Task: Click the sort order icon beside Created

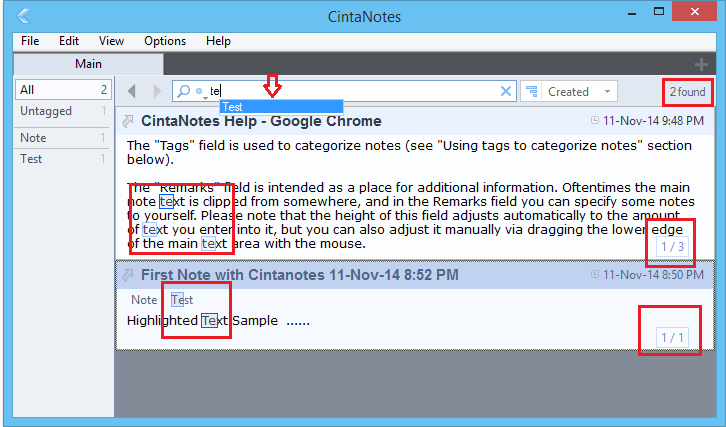Action: pyautogui.click(x=532, y=91)
